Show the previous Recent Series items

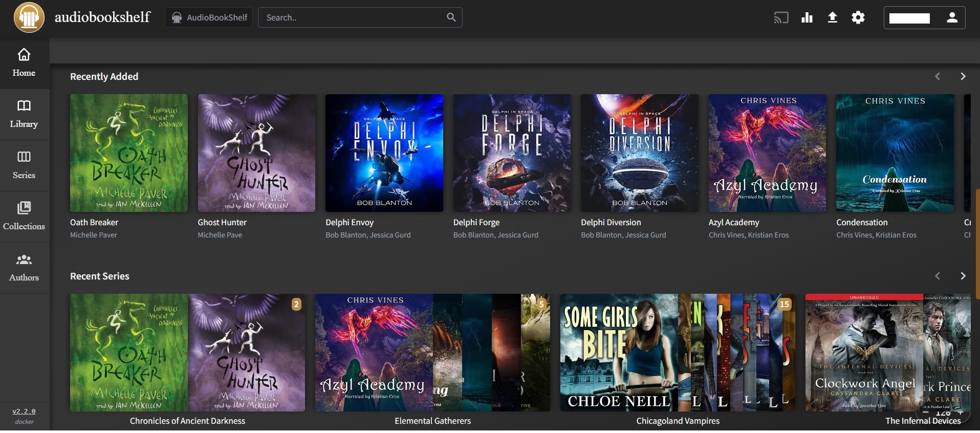tap(938, 276)
